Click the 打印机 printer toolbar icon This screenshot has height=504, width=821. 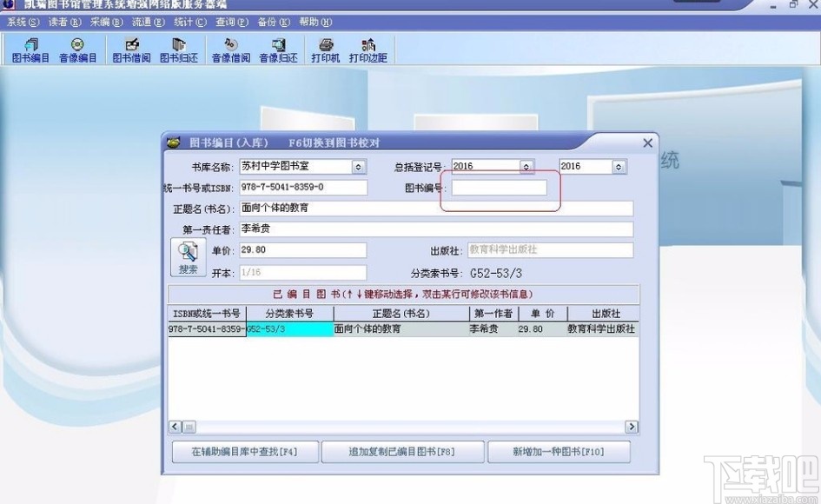(325, 50)
